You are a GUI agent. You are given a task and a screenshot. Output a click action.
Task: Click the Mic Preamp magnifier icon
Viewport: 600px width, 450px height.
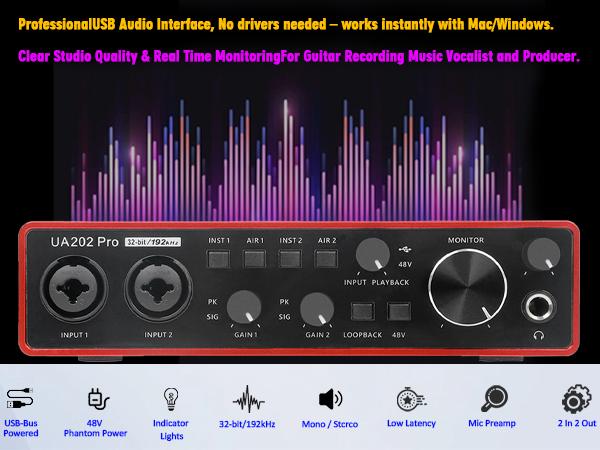click(494, 398)
